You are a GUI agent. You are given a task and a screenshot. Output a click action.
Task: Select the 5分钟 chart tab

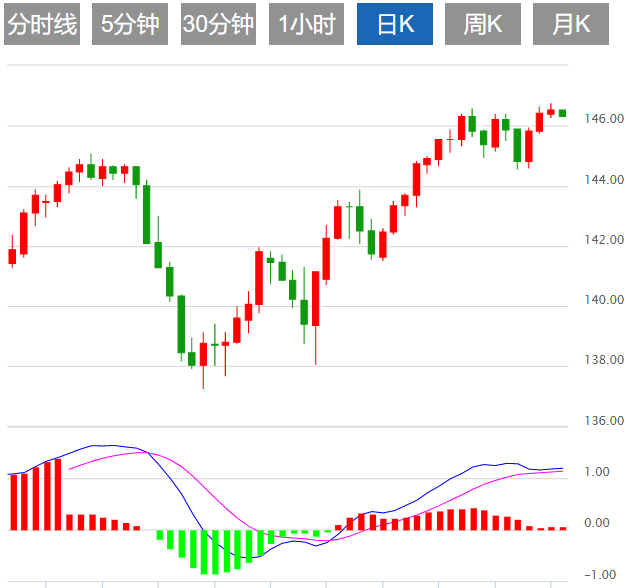coord(130,25)
